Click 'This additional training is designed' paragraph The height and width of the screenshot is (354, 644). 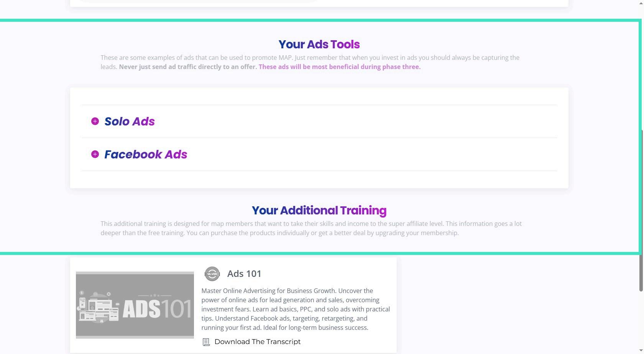tap(311, 228)
